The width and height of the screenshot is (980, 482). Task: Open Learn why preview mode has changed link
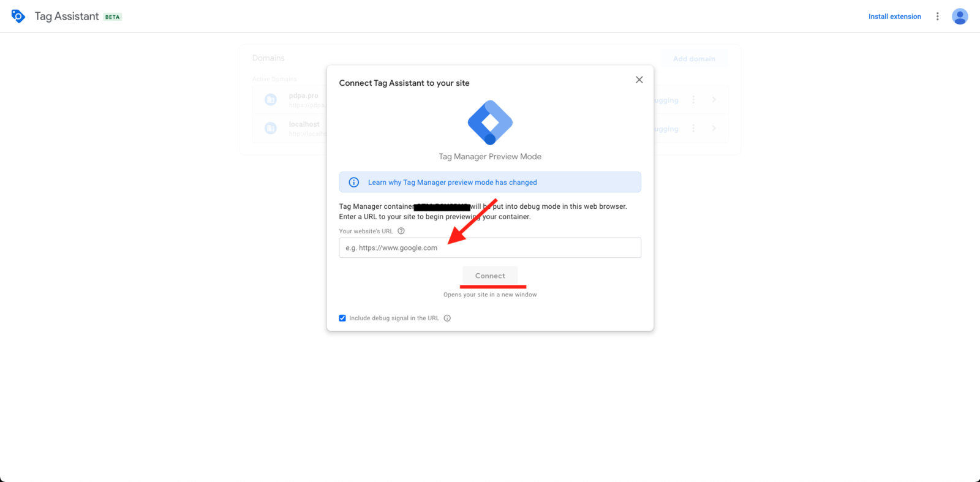(x=453, y=183)
